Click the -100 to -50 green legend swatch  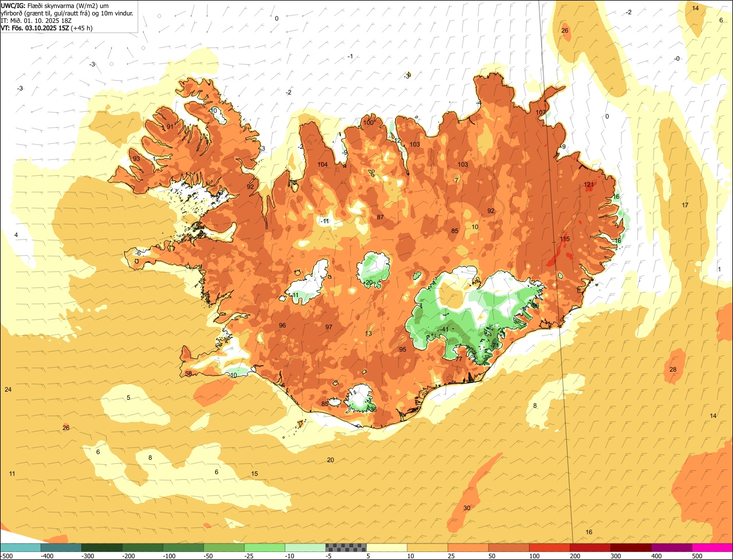click(183, 548)
